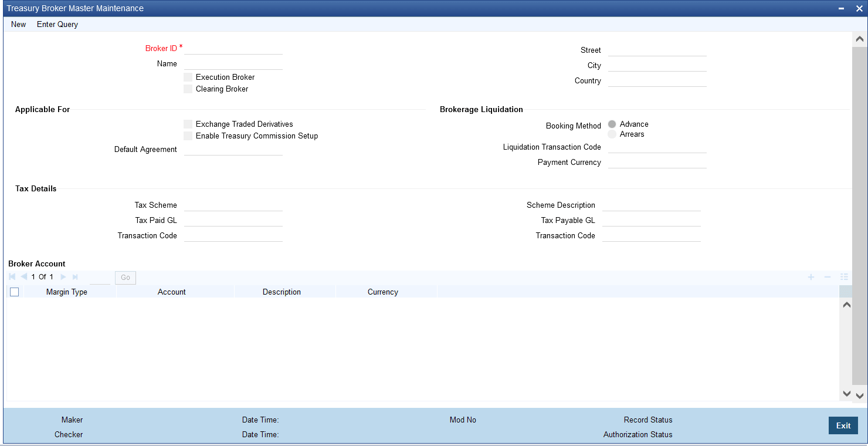Click the Margin Type column header

pyautogui.click(x=67, y=292)
